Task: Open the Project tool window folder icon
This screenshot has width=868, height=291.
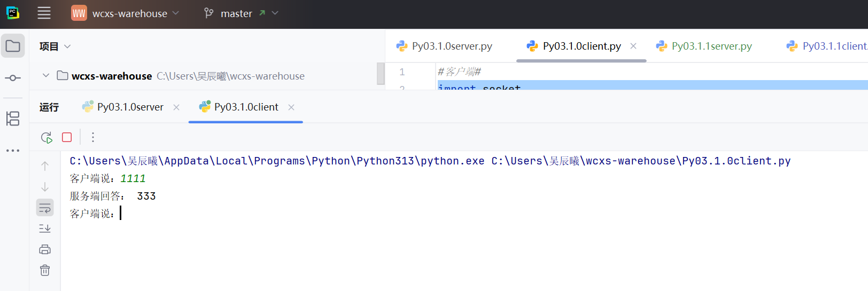Action: [13, 46]
